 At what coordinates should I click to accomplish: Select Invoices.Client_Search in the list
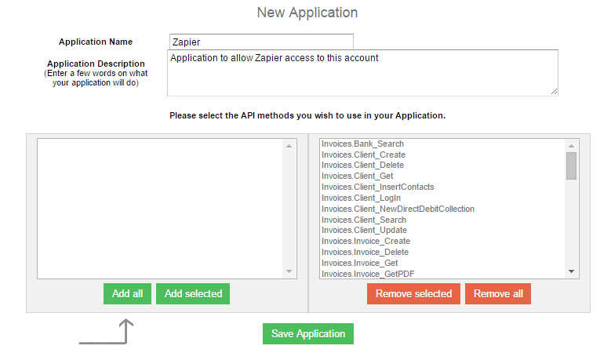(364, 220)
